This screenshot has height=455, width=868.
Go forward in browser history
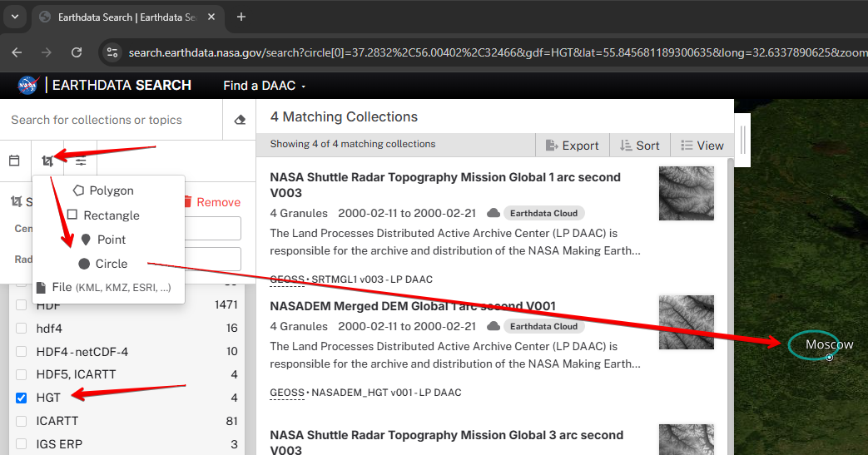(x=47, y=52)
